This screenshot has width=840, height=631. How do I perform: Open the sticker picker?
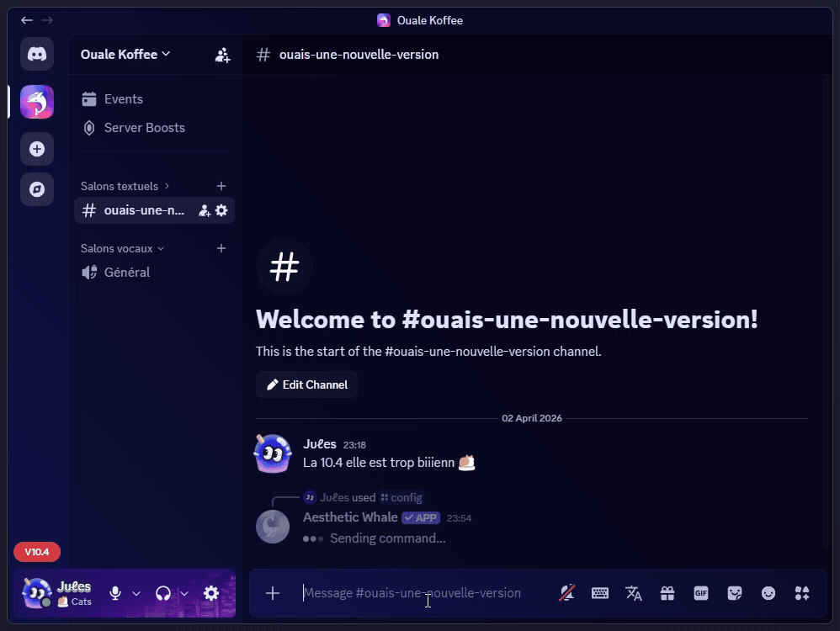coord(735,593)
